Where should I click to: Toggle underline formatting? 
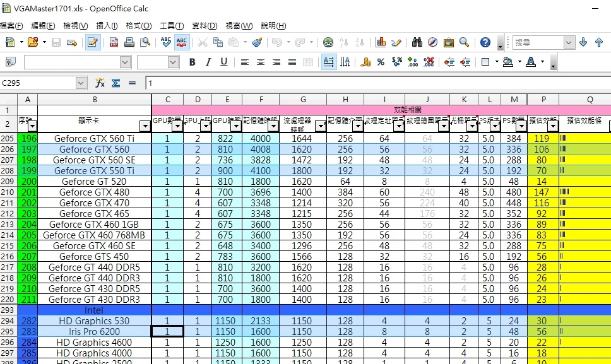tap(223, 62)
